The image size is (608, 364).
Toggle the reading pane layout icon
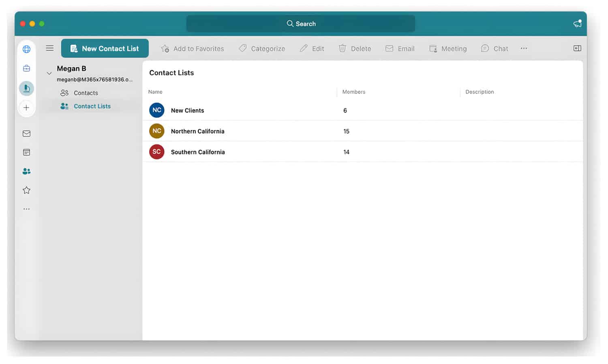click(577, 48)
